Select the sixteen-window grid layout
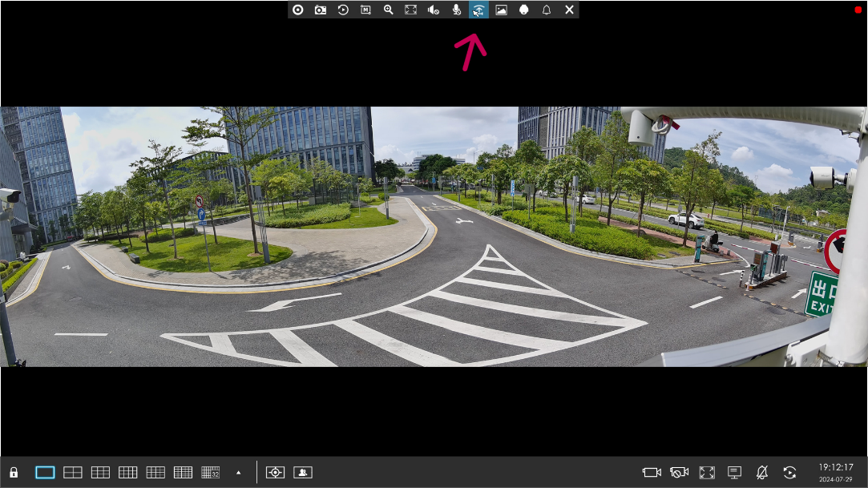 [x=183, y=473]
